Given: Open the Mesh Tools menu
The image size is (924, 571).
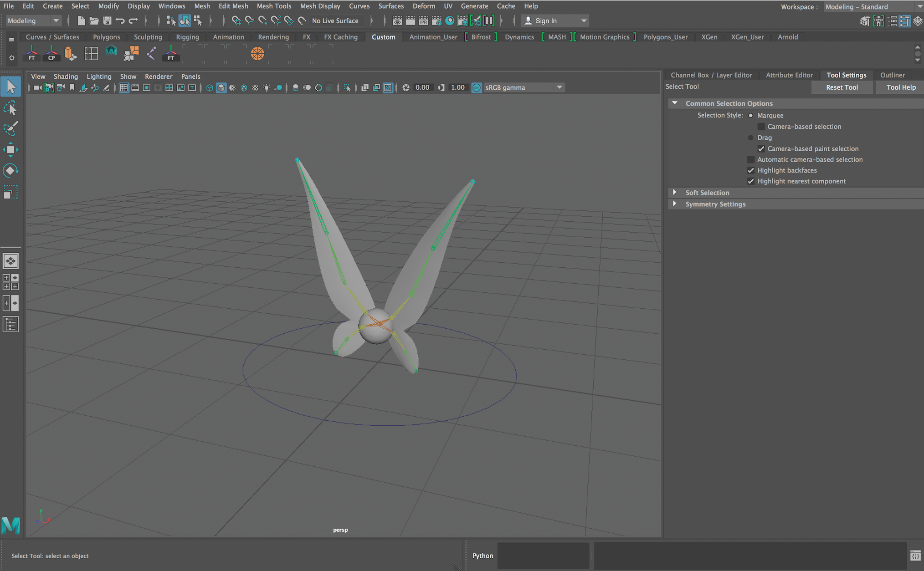Looking at the screenshot, I should coord(274,6).
